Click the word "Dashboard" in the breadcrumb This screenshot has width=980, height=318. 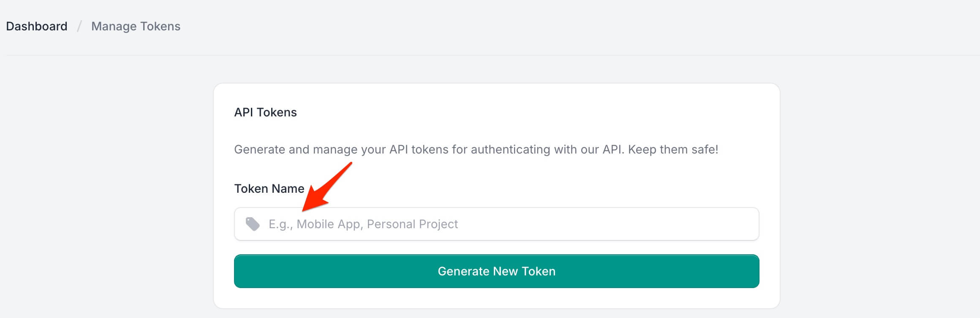point(37,27)
